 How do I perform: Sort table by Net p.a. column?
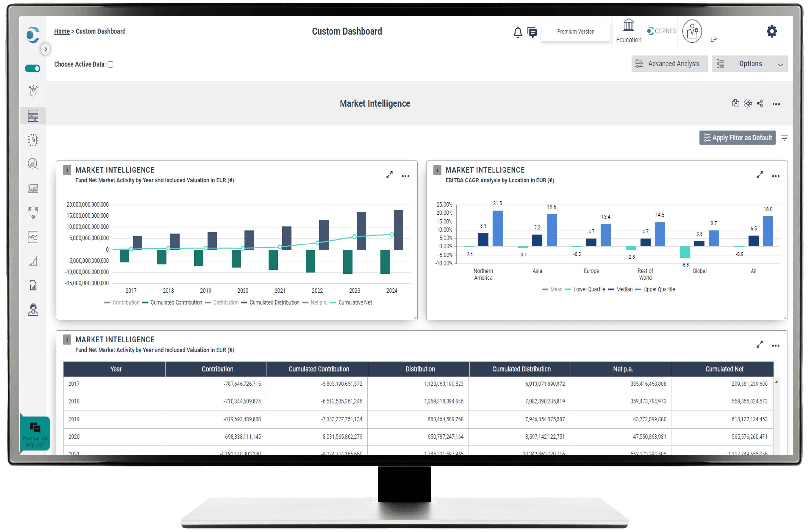click(x=621, y=369)
